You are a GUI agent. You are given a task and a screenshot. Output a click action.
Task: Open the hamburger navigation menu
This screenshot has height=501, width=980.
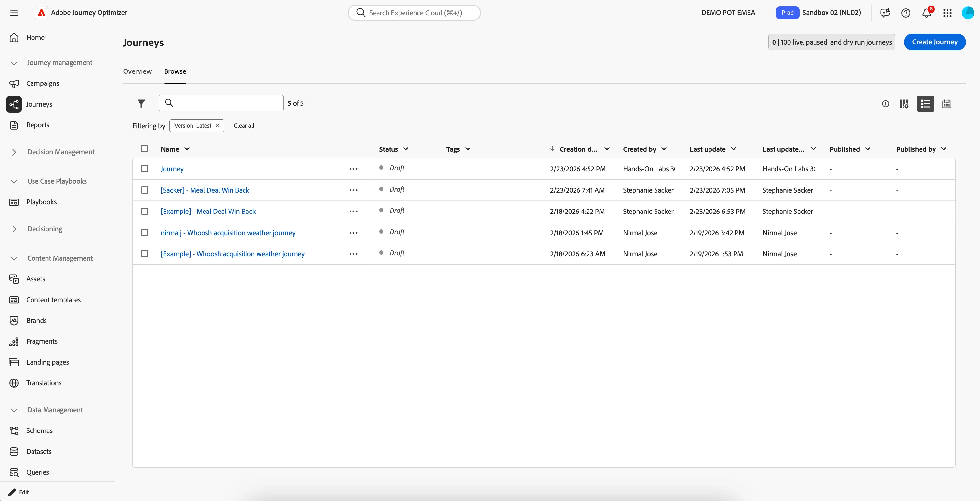pos(14,13)
